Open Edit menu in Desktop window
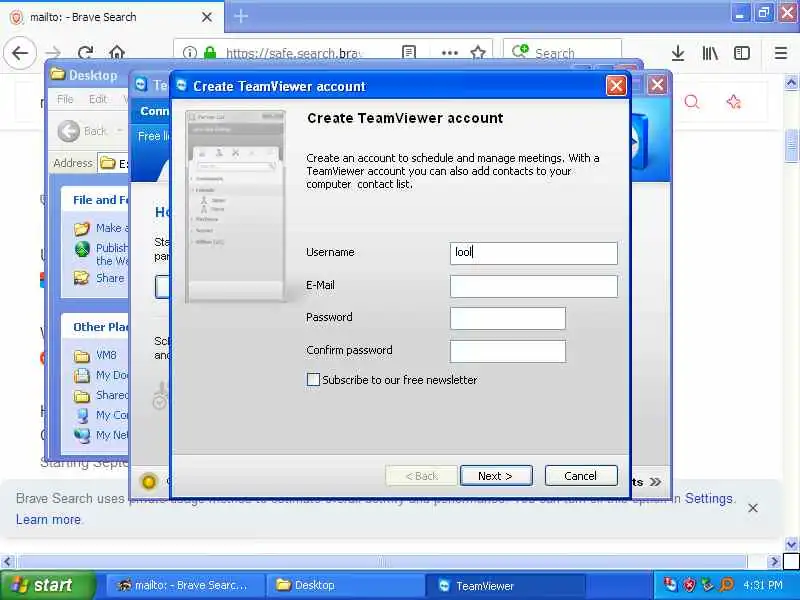The height and width of the screenshot is (600, 800). 97,99
